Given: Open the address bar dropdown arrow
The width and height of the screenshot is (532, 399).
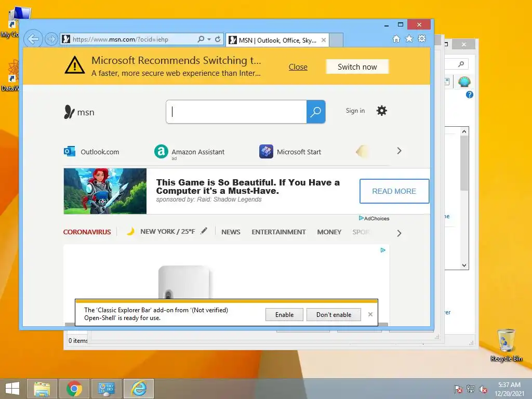Looking at the screenshot, I should [209, 39].
